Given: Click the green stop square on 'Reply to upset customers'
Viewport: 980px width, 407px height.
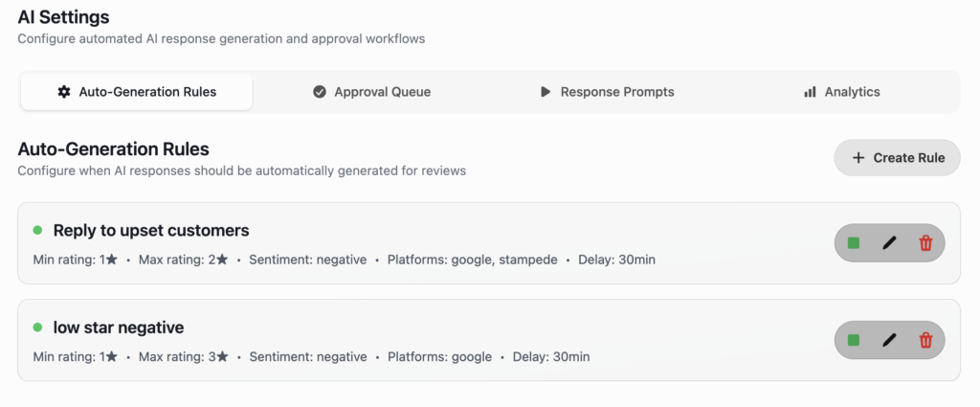Looking at the screenshot, I should [853, 243].
